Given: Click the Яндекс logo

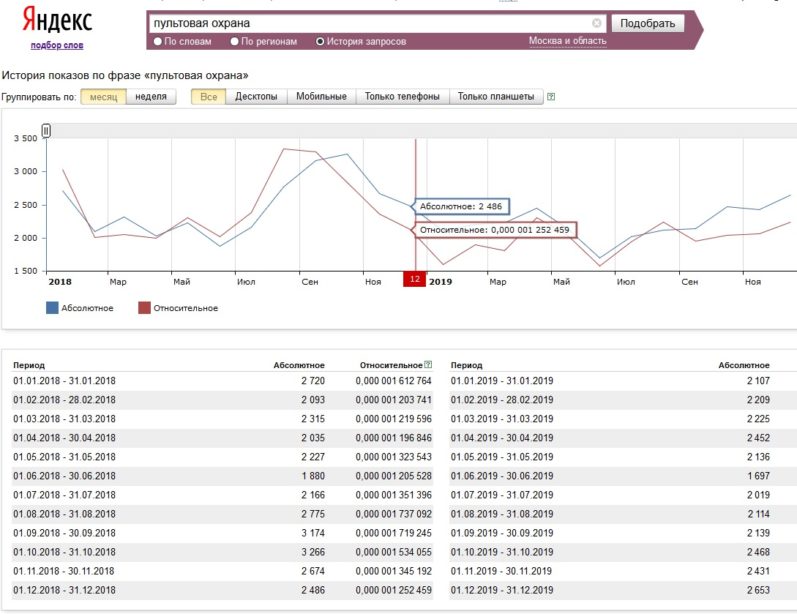Looking at the screenshot, I should coord(57,21).
